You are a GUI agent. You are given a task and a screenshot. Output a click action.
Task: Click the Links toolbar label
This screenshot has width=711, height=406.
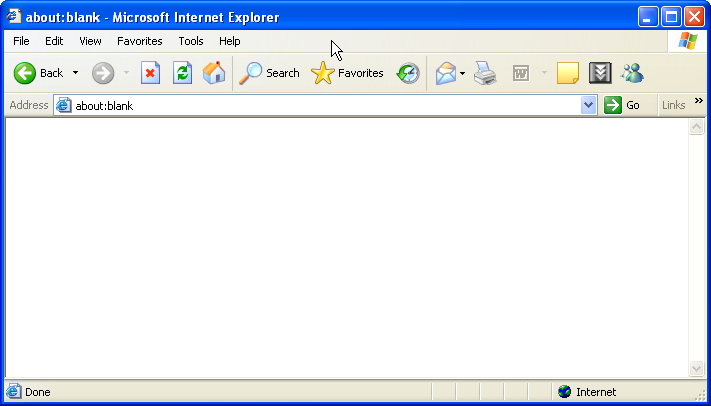673,106
